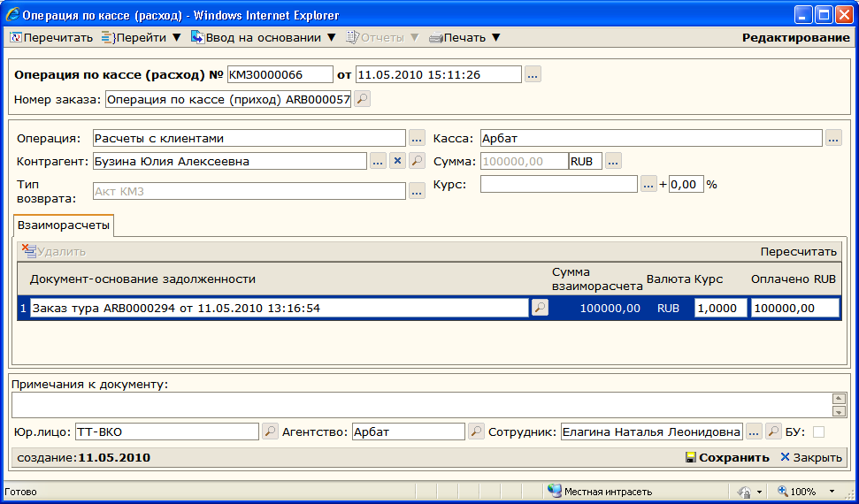The image size is (859, 504).
Task: Open the Сотрудник selection ellipsis button
Action: (754, 431)
